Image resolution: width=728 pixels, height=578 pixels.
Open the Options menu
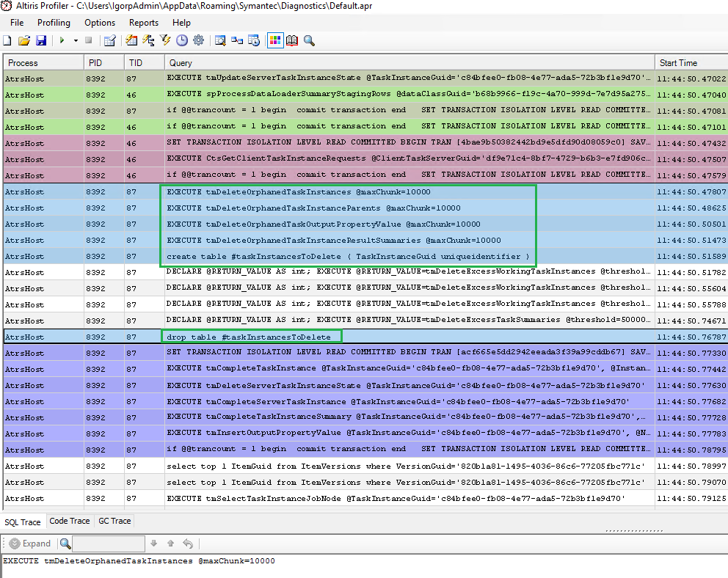pos(100,23)
